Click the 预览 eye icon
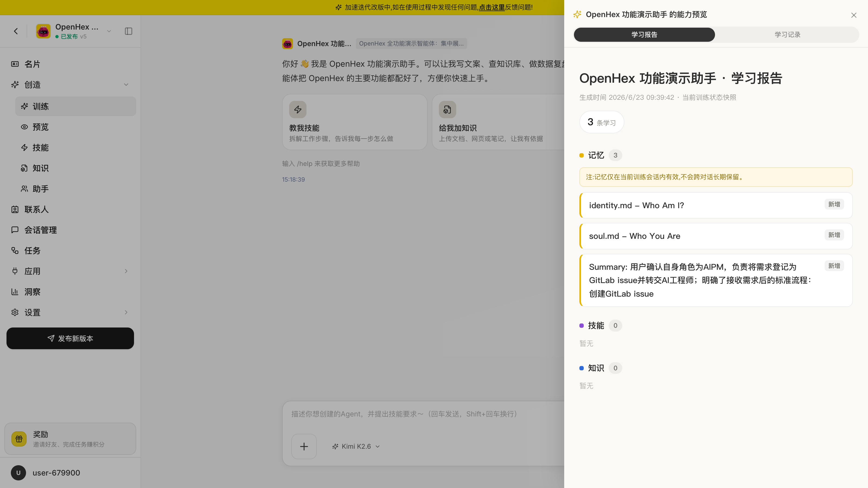This screenshot has width=868, height=488. click(x=24, y=127)
